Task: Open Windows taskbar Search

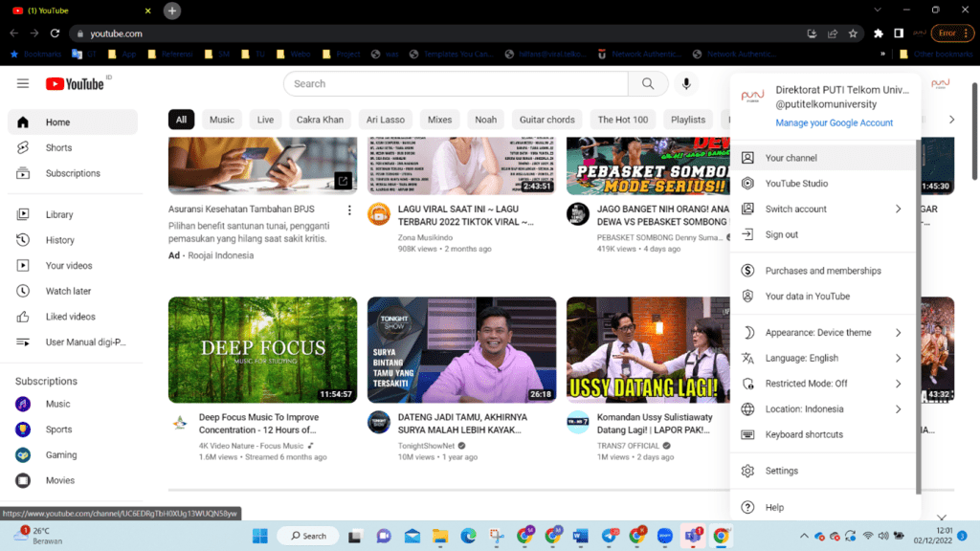Action: (309, 536)
